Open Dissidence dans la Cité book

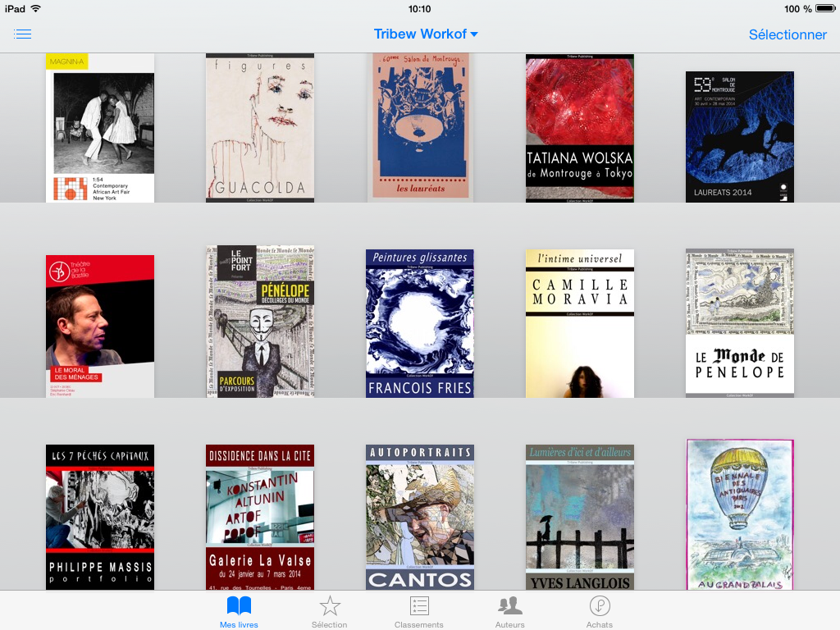260,517
